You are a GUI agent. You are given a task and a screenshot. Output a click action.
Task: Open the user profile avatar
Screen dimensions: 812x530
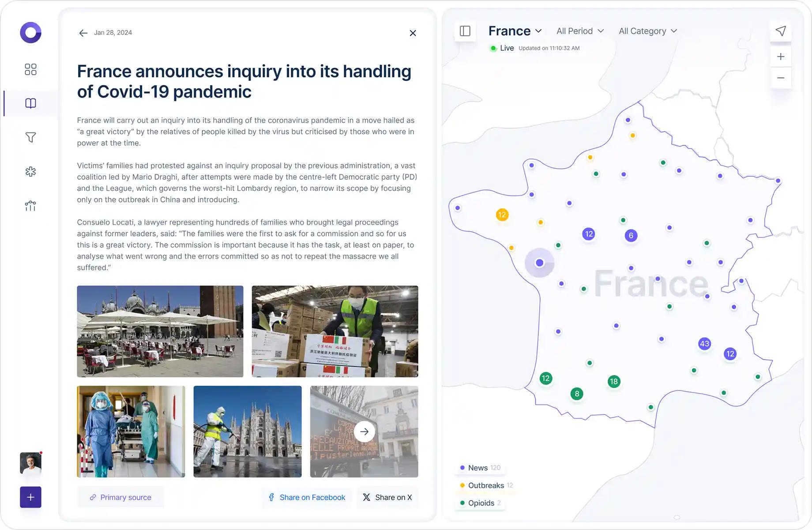tap(30, 463)
